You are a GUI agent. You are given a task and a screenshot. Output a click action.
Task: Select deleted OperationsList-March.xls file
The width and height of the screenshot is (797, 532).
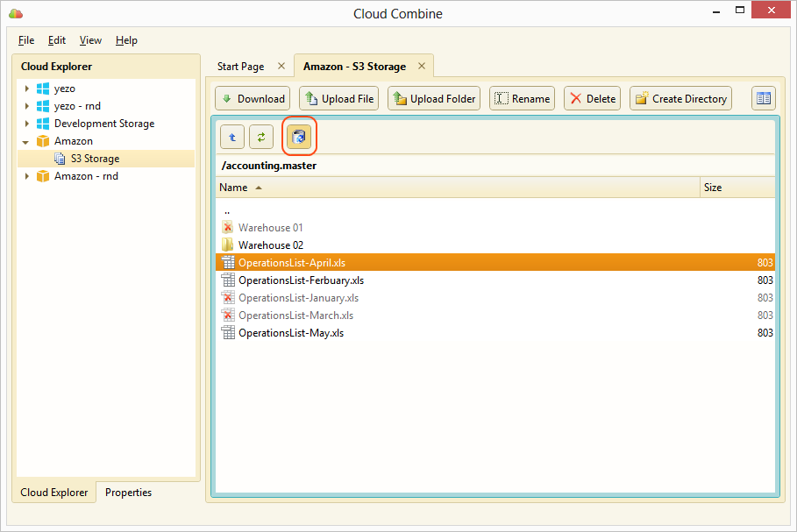coord(495,316)
